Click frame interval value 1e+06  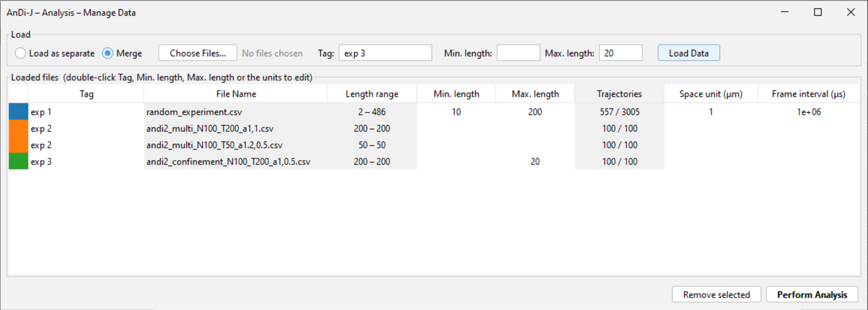click(809, 112)
